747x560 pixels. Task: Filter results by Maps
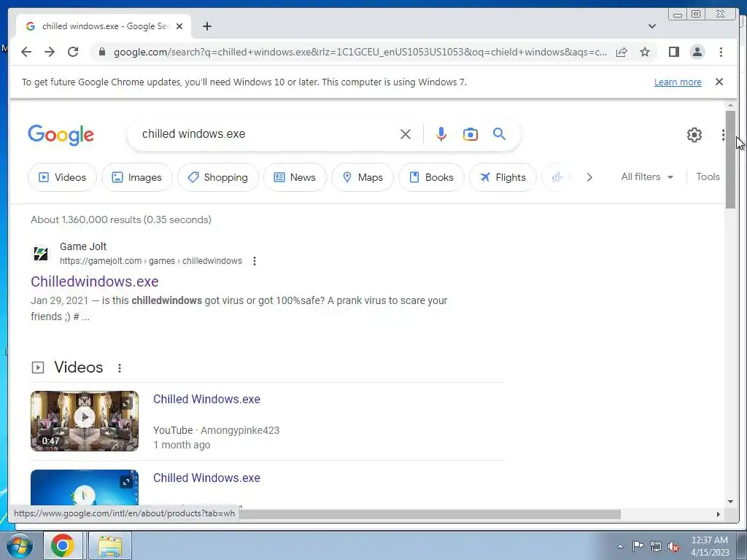click(x=363, y=177)
